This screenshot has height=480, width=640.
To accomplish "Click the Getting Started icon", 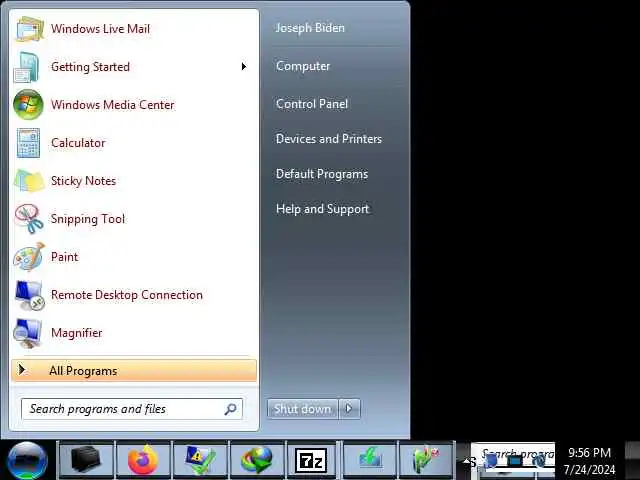I will 27,67.
